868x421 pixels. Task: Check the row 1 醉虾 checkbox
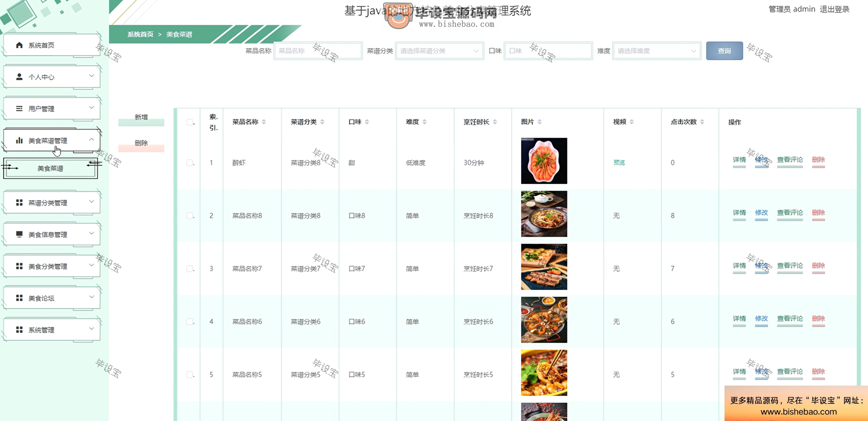tap(190, 163)
